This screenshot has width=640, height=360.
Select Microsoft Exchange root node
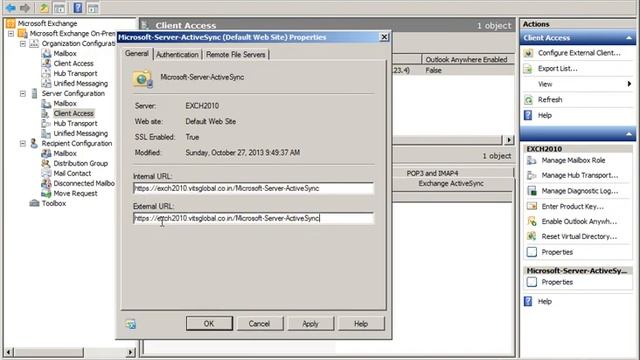coord(47,23)
